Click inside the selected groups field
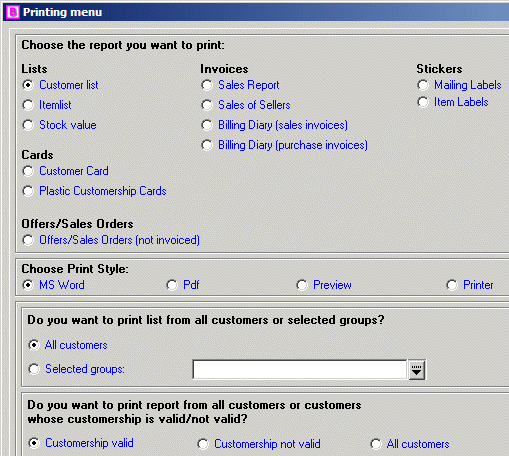This screenshot has width=509, height=456. pyautogui.click(x=300, y=370)
